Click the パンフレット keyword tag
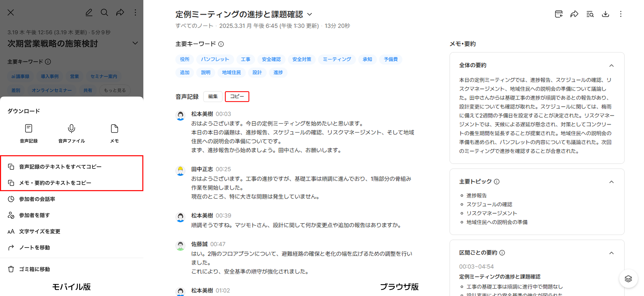 pos(215,59)
